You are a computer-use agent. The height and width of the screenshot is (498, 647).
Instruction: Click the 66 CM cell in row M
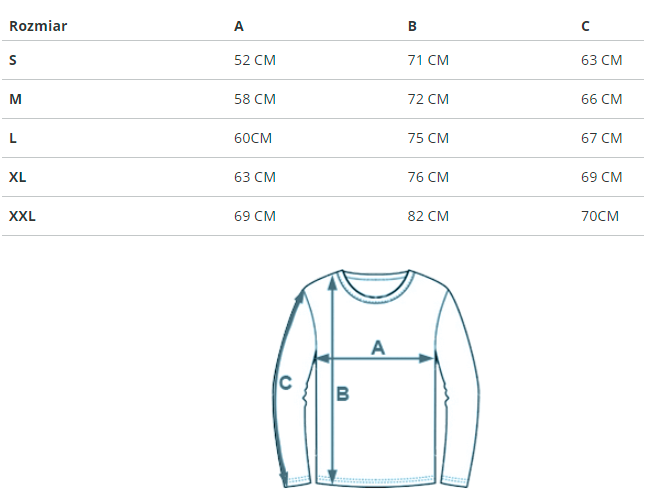point(601,99)
